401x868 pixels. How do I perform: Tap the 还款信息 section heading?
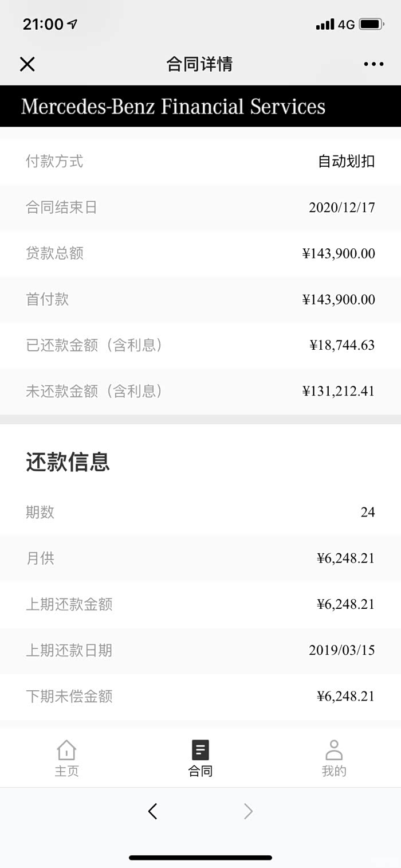(68, 462)
